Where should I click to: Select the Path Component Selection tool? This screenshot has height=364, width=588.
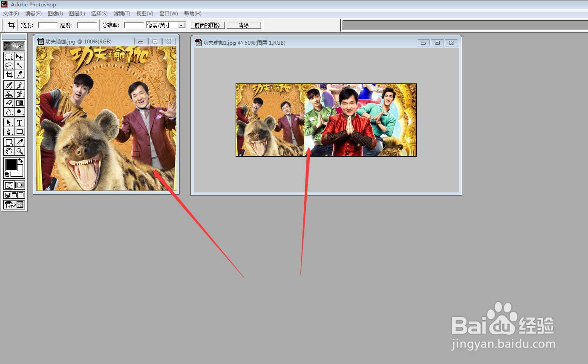(x=9, y=123)
